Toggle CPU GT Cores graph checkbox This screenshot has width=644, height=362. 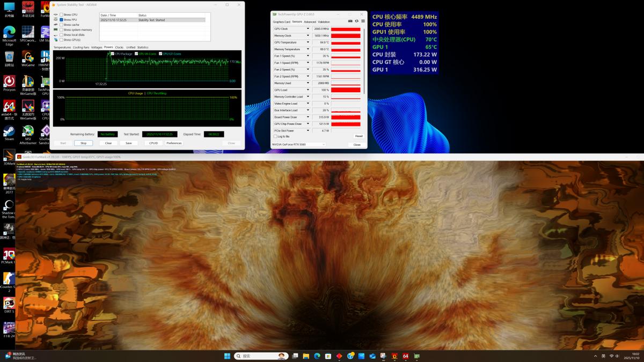click(x=160, y=54)
